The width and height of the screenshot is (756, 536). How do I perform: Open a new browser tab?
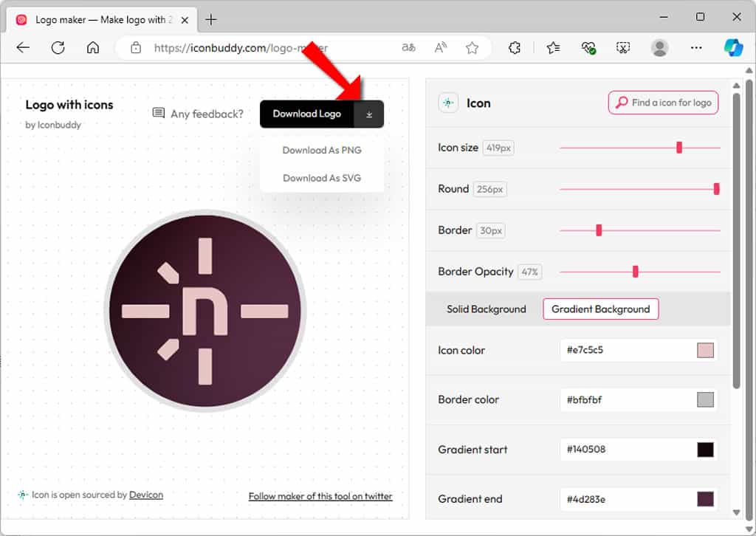pos(210,20)
